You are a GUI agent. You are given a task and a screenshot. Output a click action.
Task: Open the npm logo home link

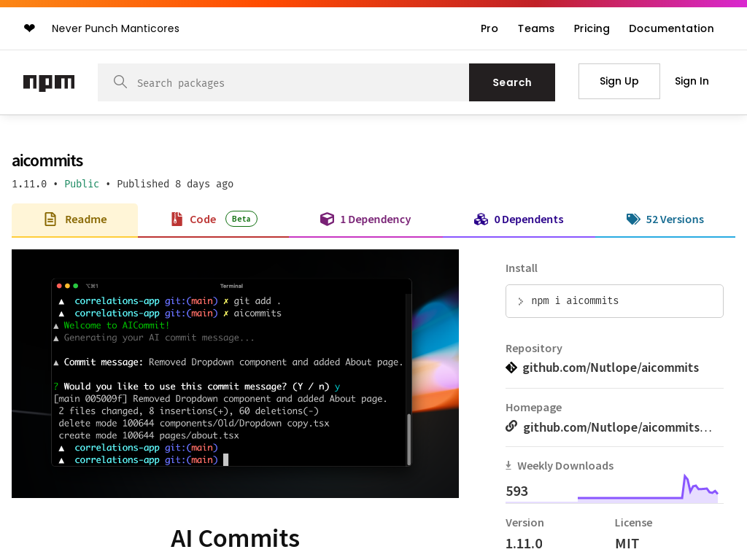click(49, 82)
